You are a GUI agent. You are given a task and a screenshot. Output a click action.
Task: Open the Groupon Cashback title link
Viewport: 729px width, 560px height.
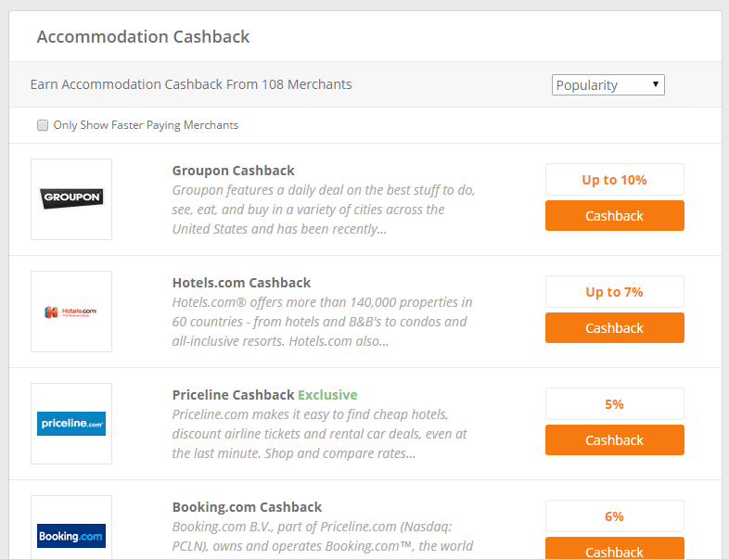233,171
